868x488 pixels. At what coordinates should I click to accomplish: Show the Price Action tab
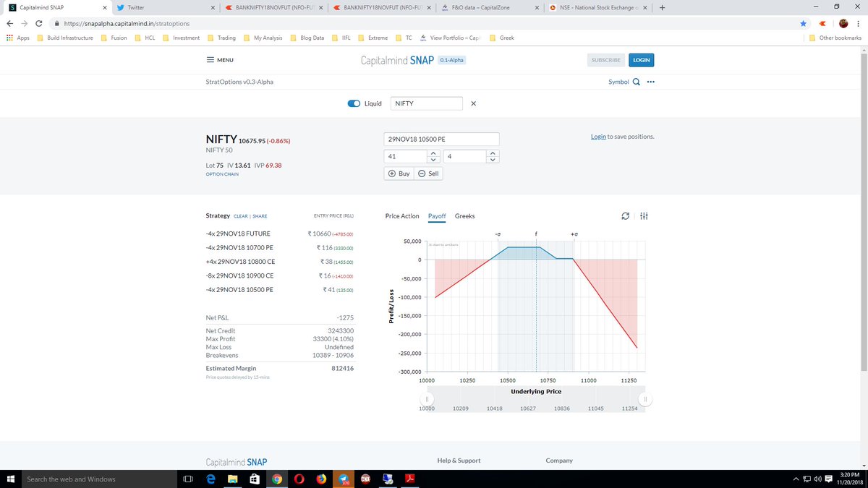tap(402, 216)
